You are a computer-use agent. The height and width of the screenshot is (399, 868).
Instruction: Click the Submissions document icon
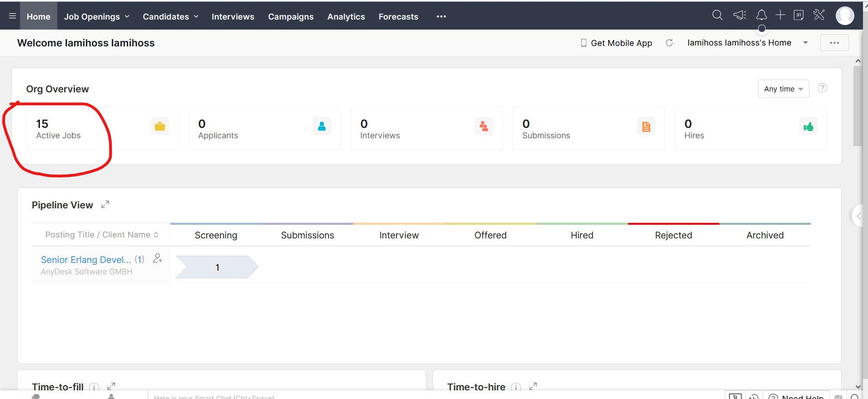tap(646, 126)
